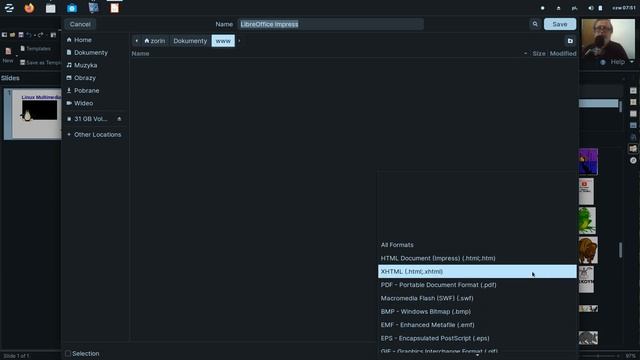Toggle the Selection checkbox
Screen dimensions: 640x360
[68, 353]
